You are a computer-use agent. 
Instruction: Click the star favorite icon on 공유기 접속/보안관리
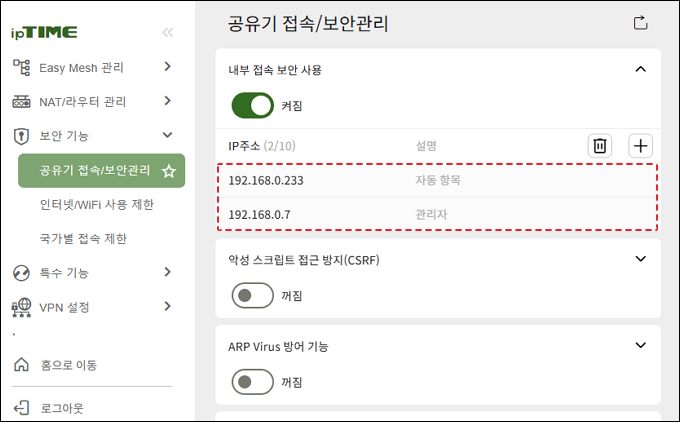[169, 171]
